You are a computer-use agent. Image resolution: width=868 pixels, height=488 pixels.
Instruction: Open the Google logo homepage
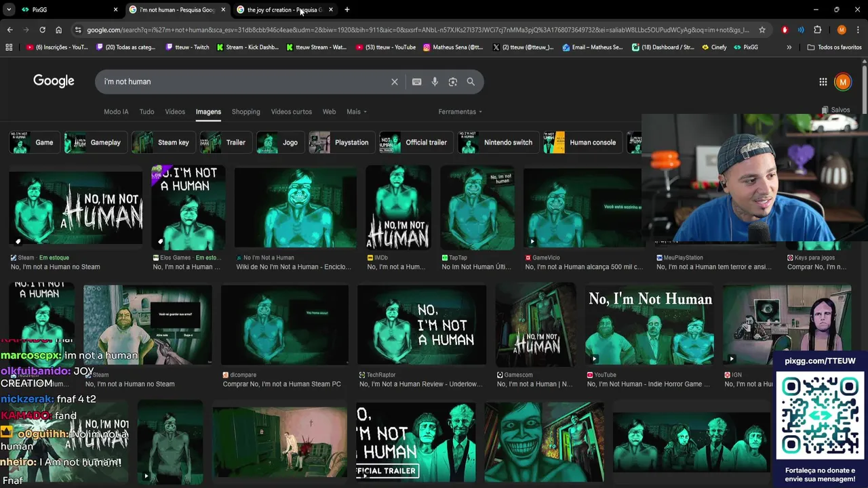[x=54, y=81]
